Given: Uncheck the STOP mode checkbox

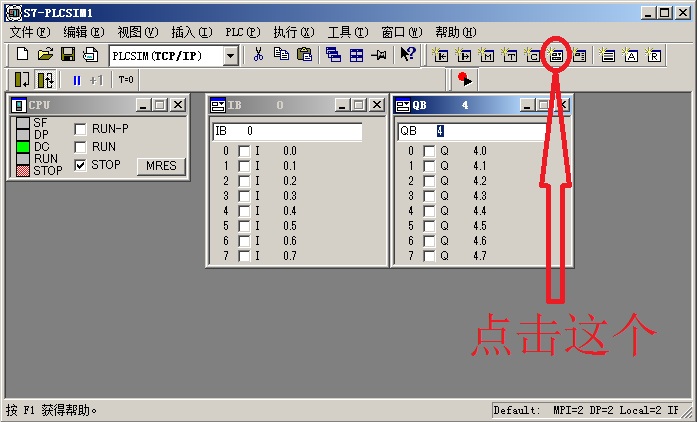Looking at the screenshot, I should tap(81, 165).
